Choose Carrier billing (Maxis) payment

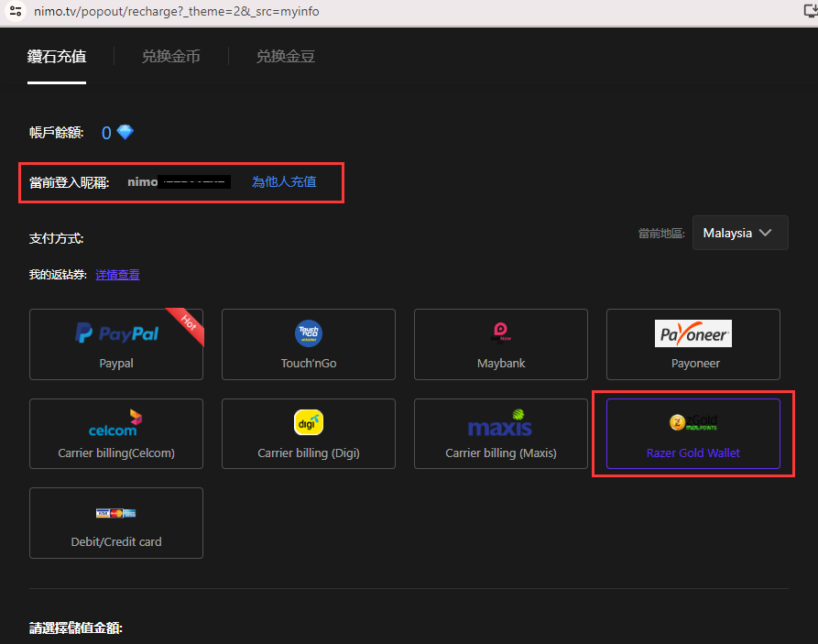(501, 433)
